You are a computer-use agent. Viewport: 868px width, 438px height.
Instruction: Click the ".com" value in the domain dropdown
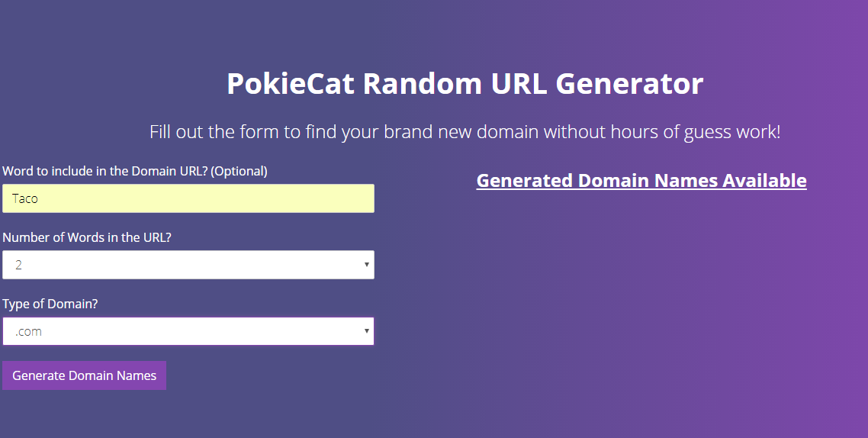coord(28,331)
